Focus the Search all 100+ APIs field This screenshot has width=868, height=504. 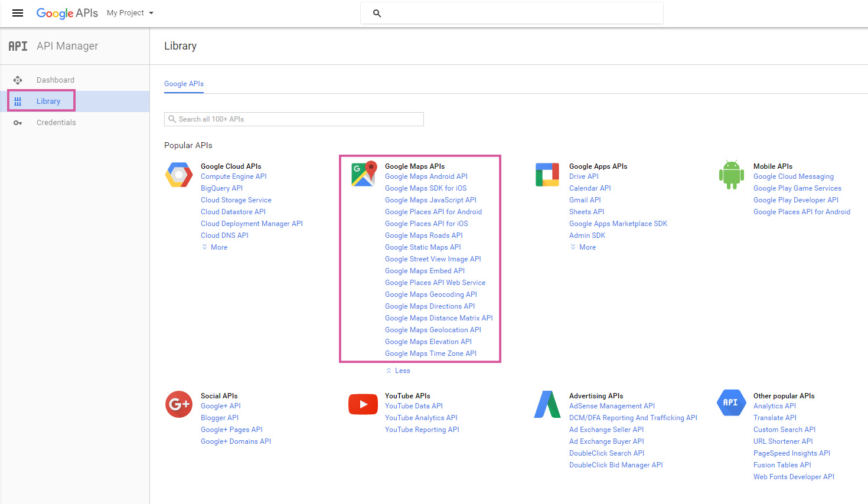[x=294, y=119]
